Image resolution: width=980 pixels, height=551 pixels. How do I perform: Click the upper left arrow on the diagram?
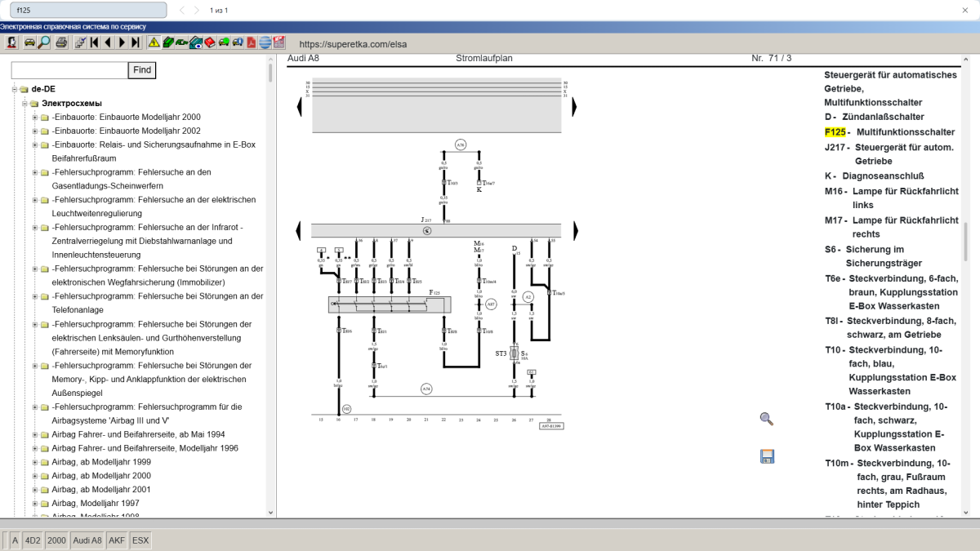[x=299, y=106]
